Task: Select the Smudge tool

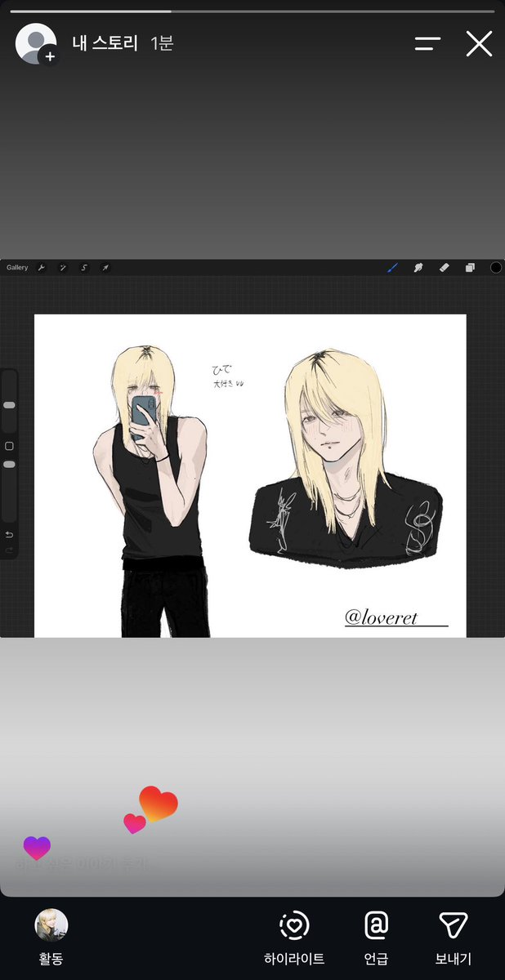Action: coord(418,267)
